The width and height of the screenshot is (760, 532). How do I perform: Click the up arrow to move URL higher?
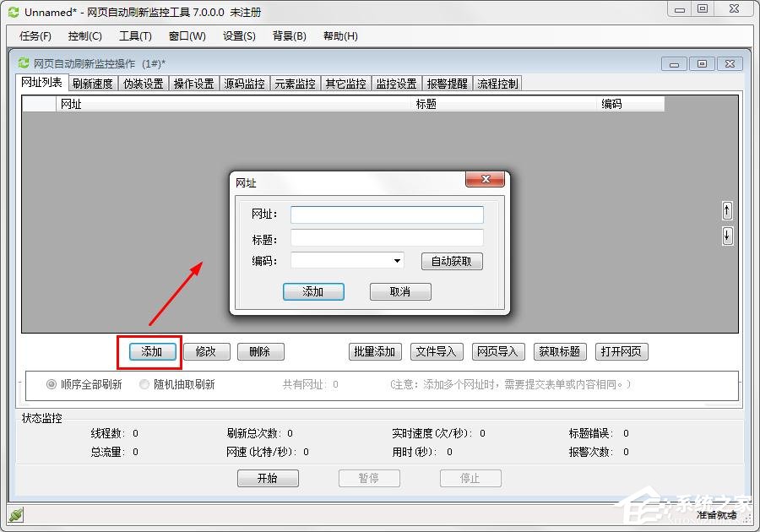[726, 209]
